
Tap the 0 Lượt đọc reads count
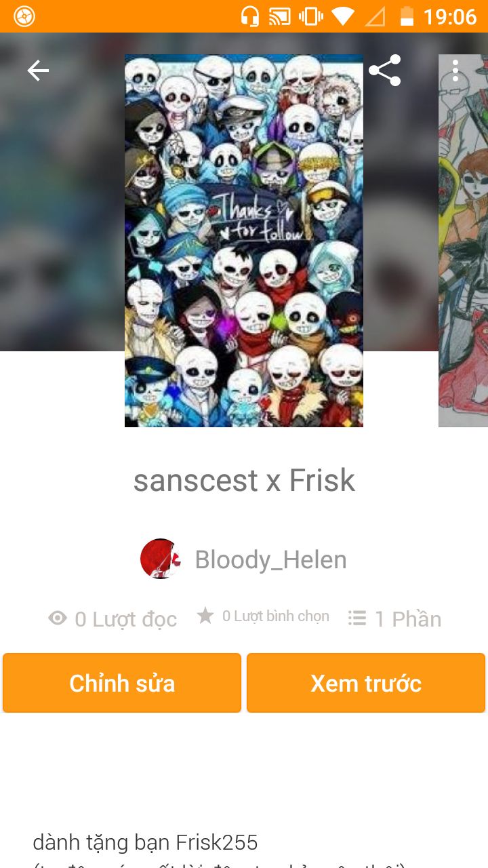(x=125, y=619)
